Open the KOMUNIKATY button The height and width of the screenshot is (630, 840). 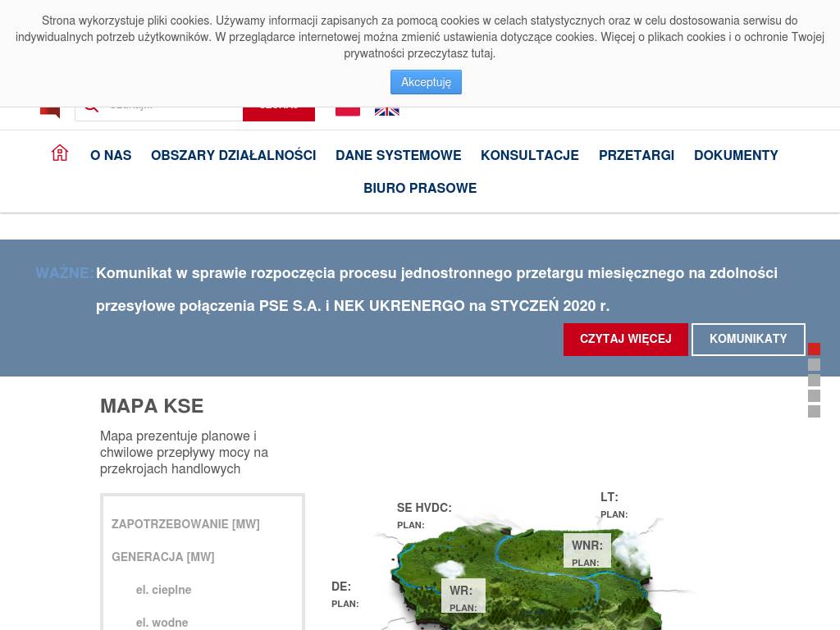coord(747,339)
